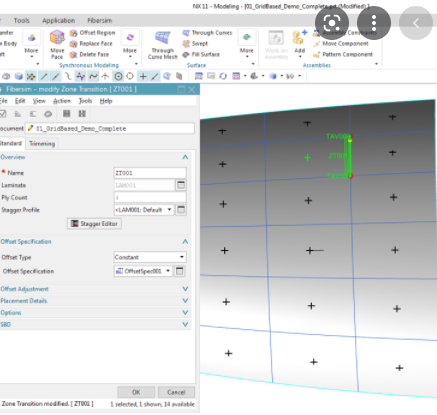The image size is (437, 415).
Task: Choose the Replace Face command
Action: click(91, 44)
